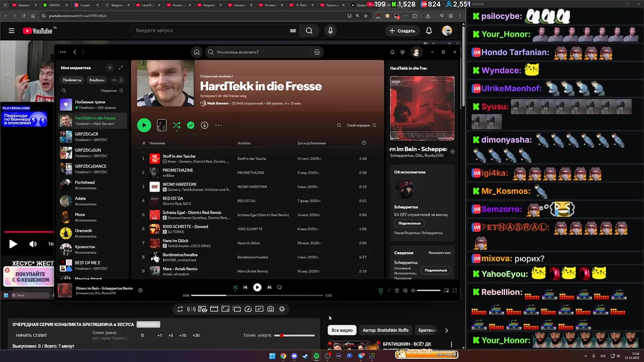Open connect to a device
Viewport: 644px width, 362px height.
coord(405,290)
